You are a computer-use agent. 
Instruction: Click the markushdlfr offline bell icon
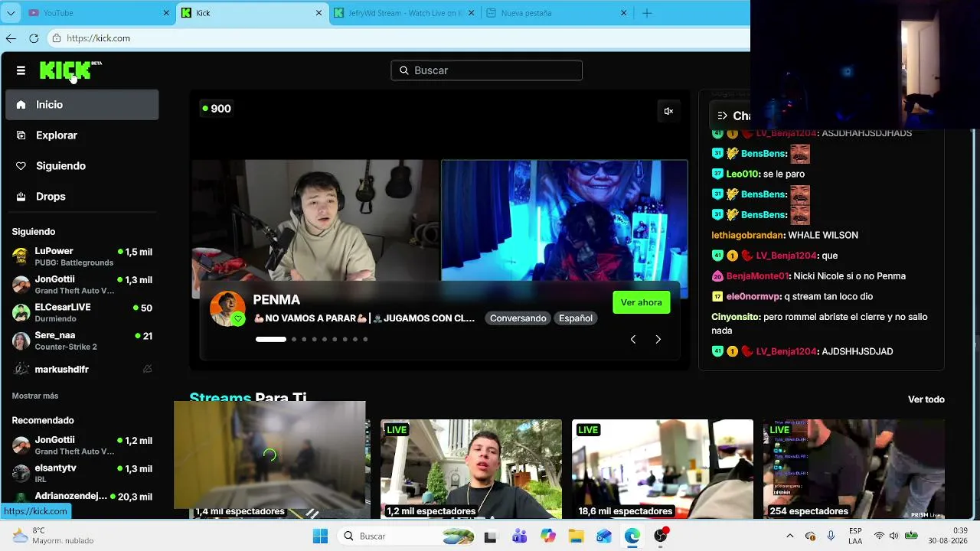pos(147,369)
